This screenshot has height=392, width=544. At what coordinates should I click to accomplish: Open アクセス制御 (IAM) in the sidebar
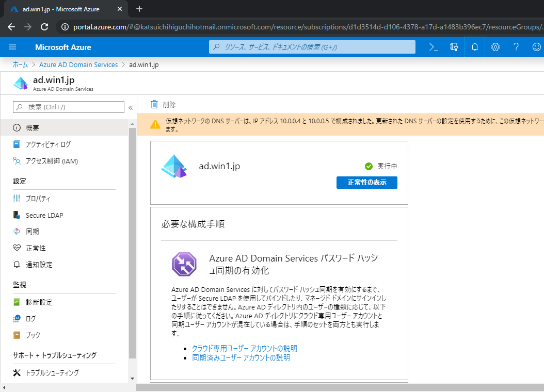pos(64,161)
